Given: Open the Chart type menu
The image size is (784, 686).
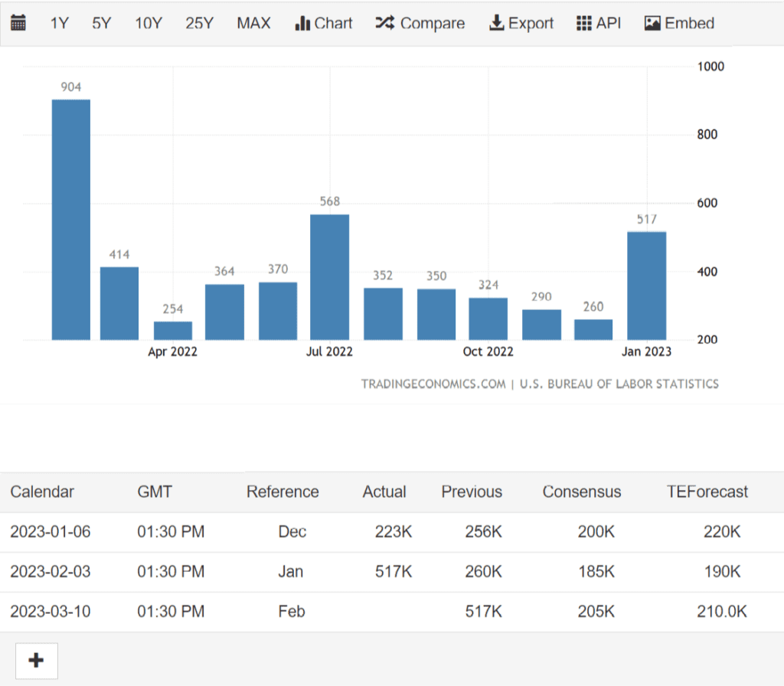Looking at the screenshot, I should (324, 23).
